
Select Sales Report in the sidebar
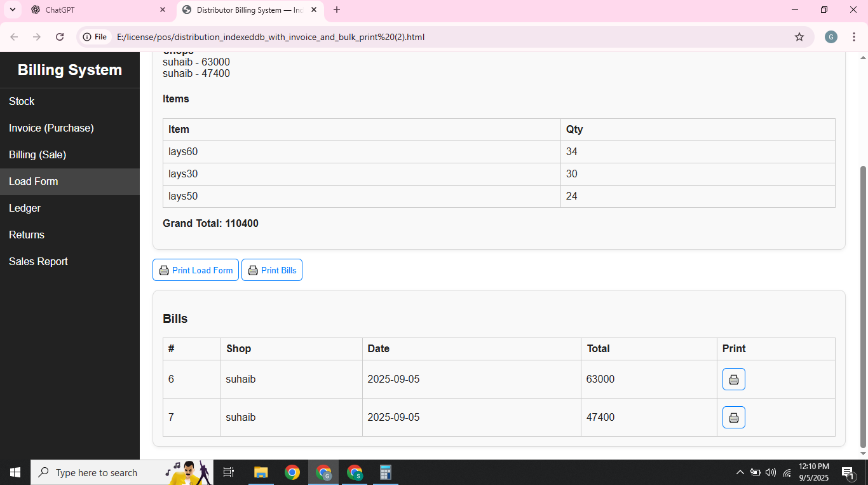click(38, 261)
